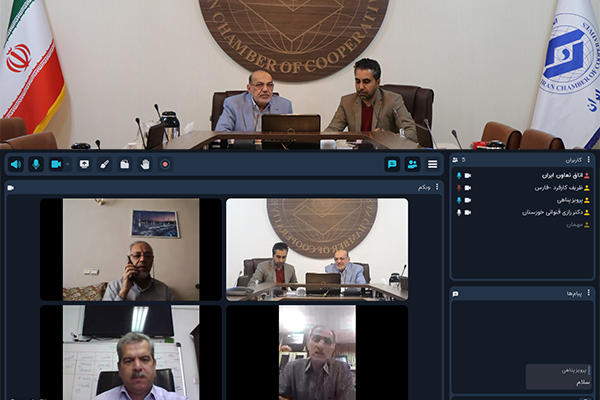The width and height of the screenshot is (600, 400).
Task: Mute the speaker audio icon
Action: [x=16, y=164]
